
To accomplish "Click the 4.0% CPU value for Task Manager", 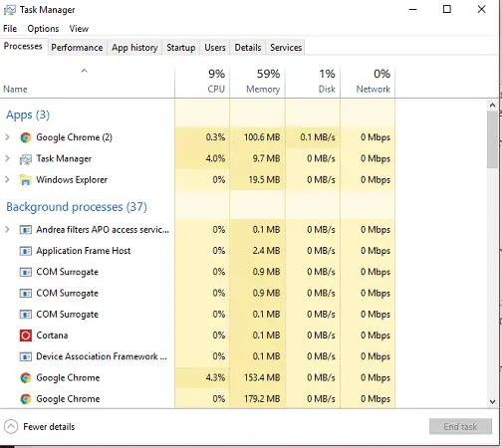I will tap(215, 158).
